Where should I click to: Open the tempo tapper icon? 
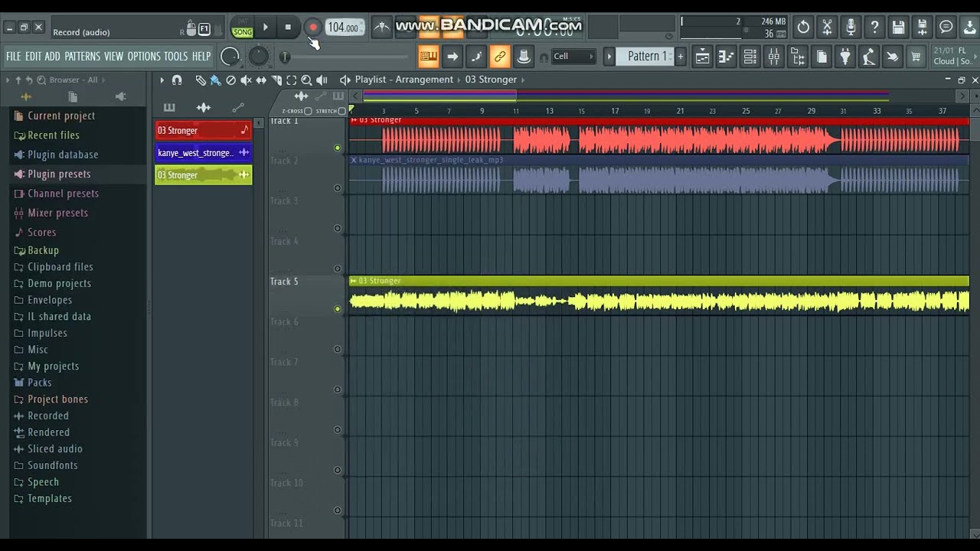click(868, 56)
